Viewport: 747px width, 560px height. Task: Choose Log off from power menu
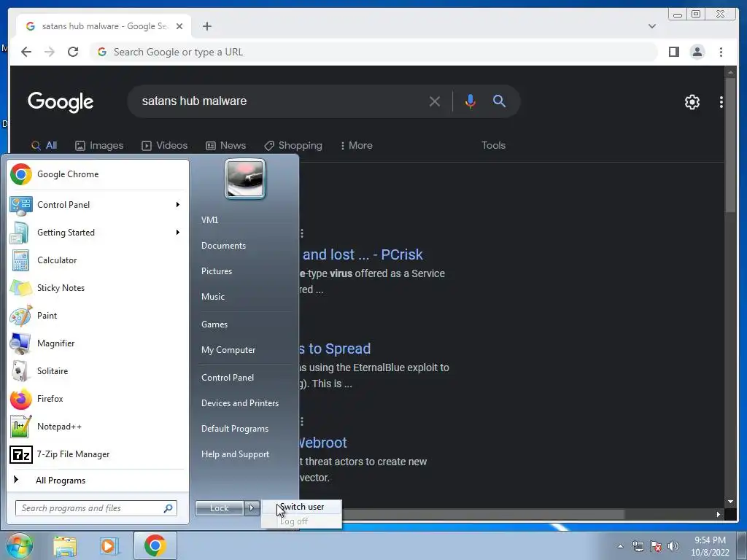(301, 521)
